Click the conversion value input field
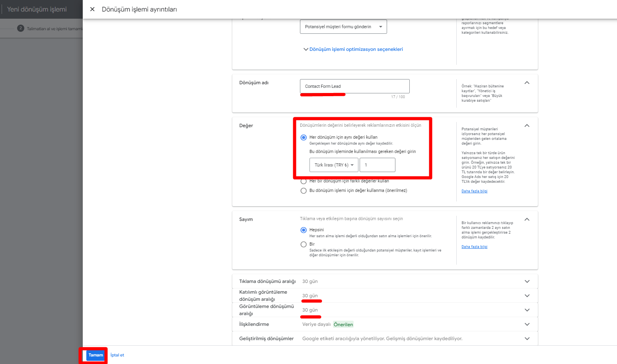This screenshot has width=617, height=364. (x=377, y=165)
